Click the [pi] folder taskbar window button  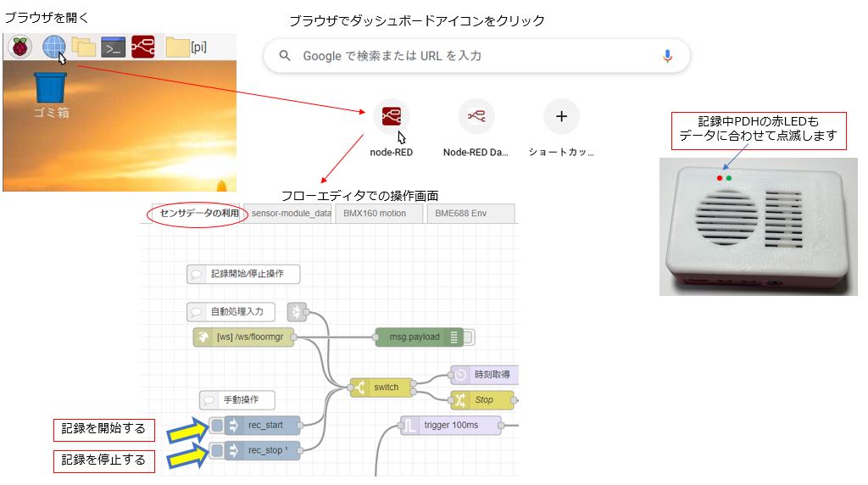188,47
